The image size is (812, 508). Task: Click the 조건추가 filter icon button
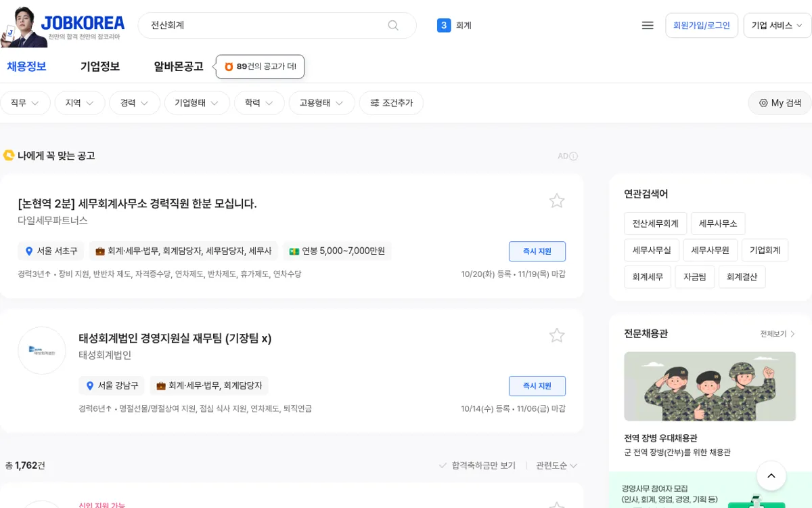[391, 103]
